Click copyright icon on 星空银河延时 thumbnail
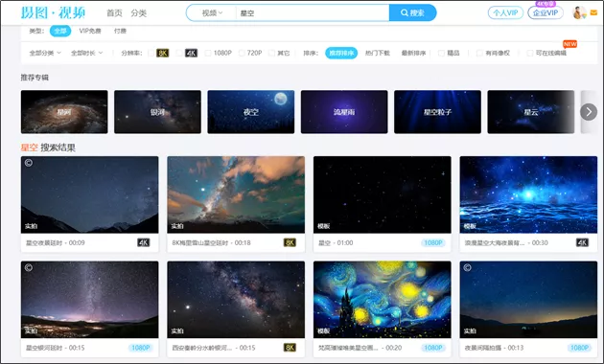604x364 pixels. tap(29, 268)
